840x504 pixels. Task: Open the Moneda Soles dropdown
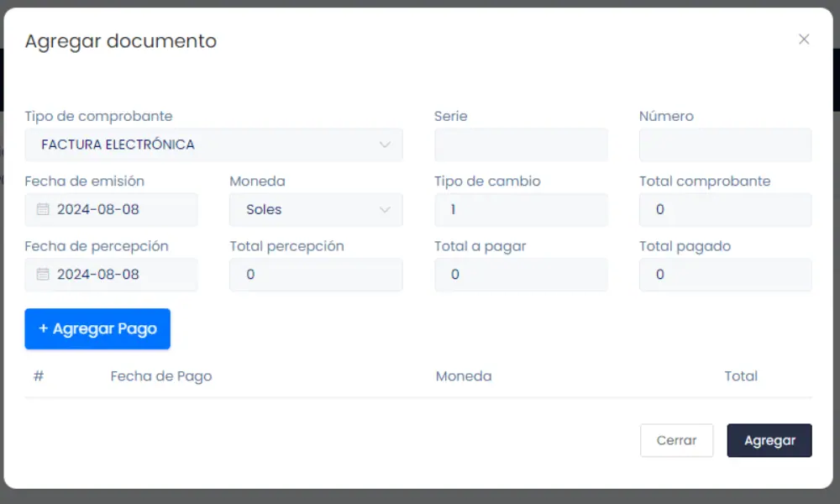[316, 209]
